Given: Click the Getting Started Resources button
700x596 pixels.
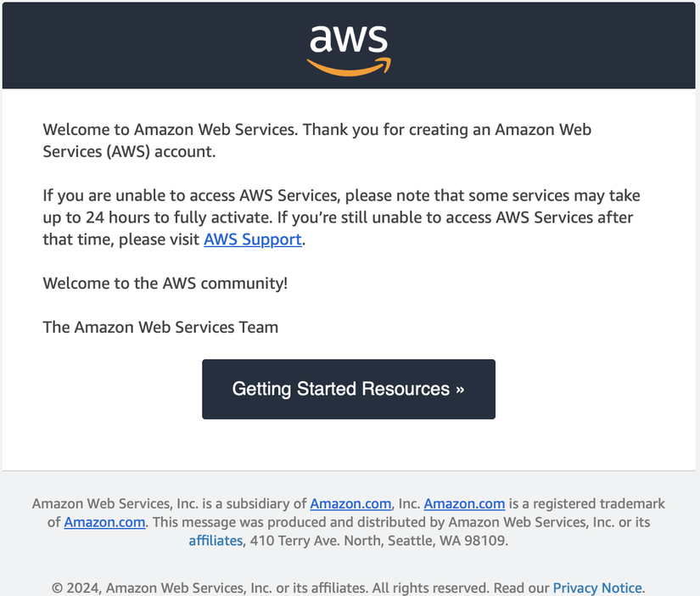Looking at the screenshot, I should (349, 389).
